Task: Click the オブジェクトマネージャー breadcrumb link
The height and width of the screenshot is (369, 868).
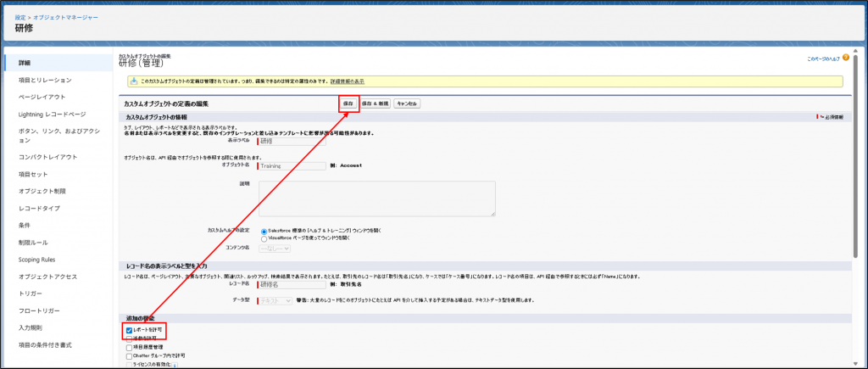Action: [x=63, y=17]
